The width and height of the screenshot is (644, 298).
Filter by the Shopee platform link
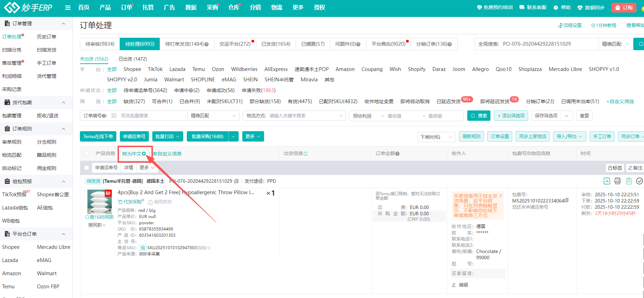pyautogui.click(x=132, y=69)
